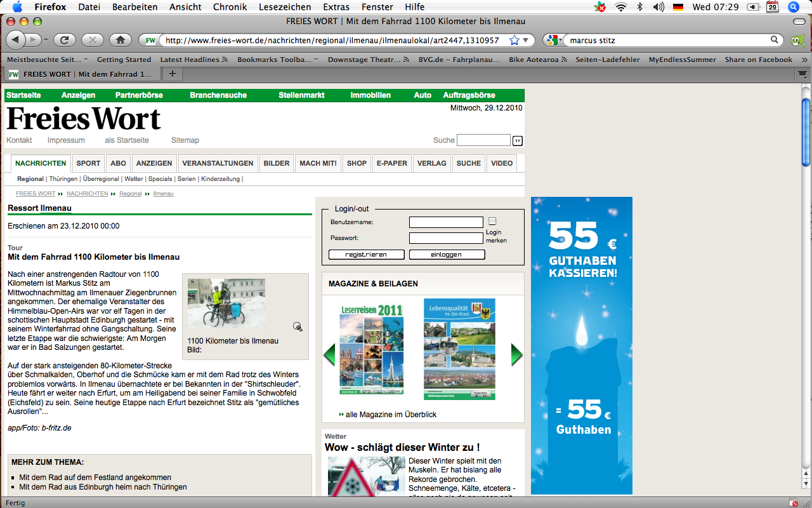The image size is (812, 508).
Task: Open the E-PAPER tab
Action: (391, 163)
